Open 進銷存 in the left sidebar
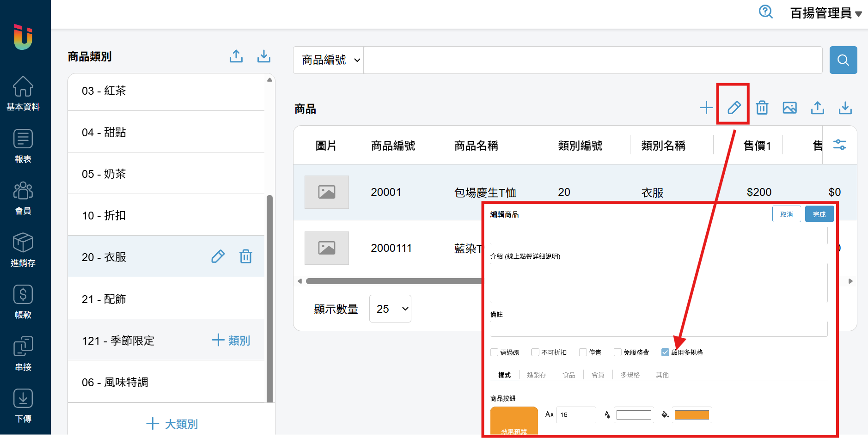The height and width of the screenshot is (438, 868). tap(23, 249)
